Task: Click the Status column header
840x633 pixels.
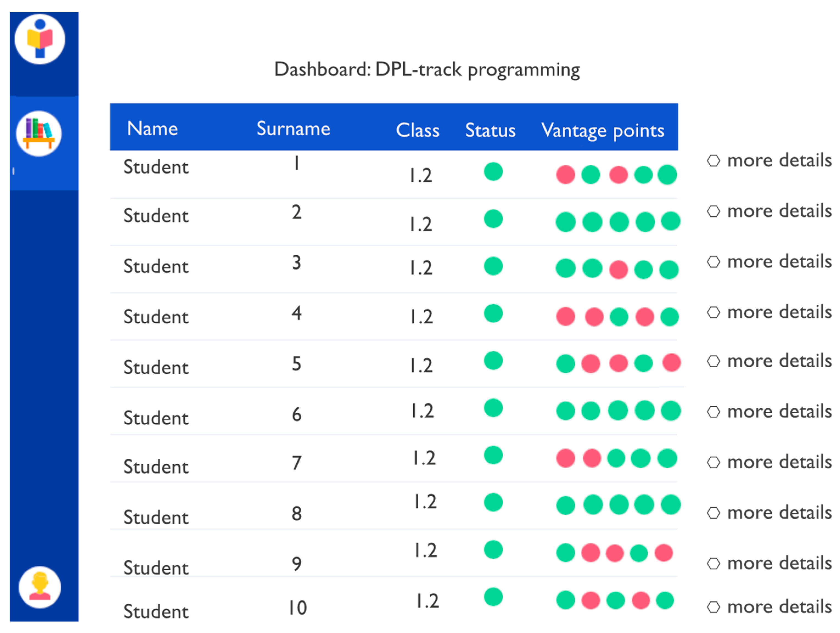Action: (490, 130)
